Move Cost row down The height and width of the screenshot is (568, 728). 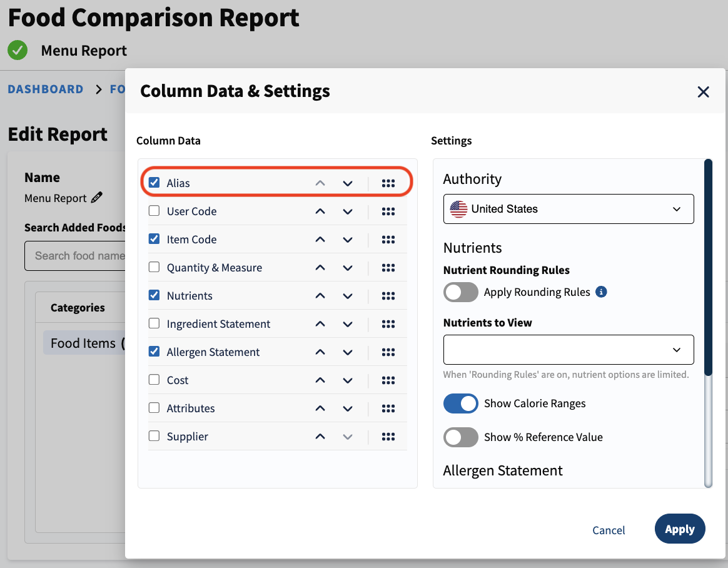pyautogui.click(x=347, y=380)
